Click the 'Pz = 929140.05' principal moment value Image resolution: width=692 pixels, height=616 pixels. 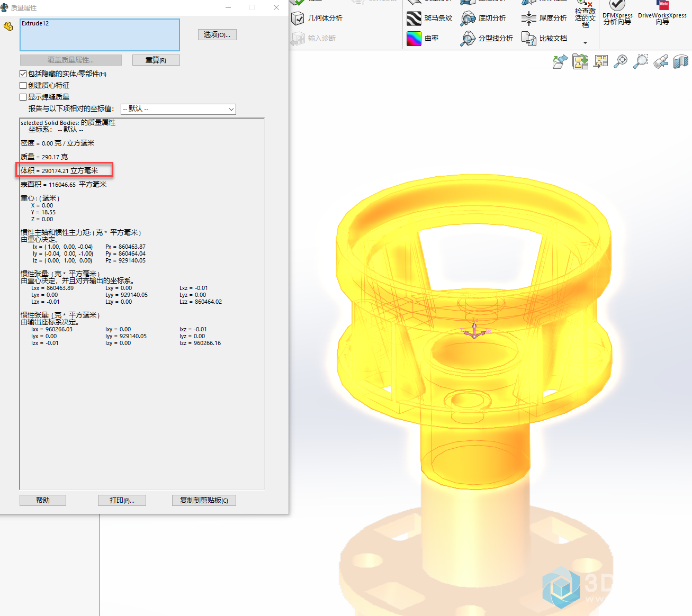pyautogui.click(x=125, y=260)
